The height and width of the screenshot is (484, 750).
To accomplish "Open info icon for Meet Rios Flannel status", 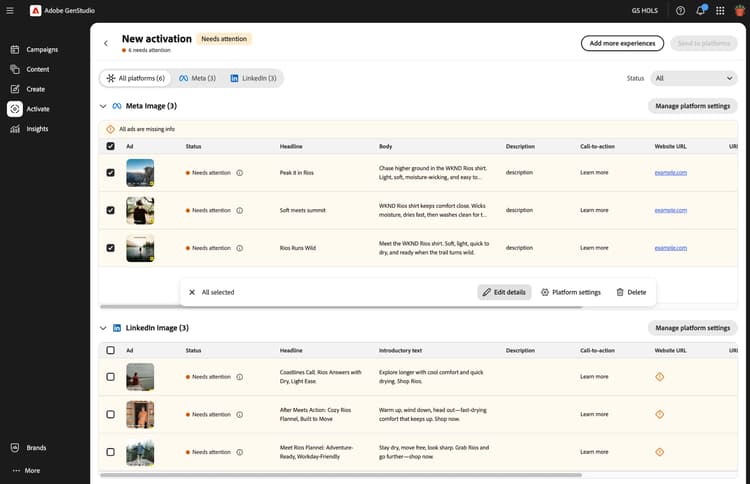I will (240, 452).
